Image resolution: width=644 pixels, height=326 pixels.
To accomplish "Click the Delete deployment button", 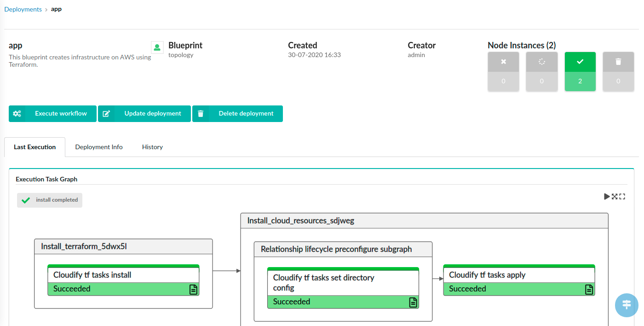I will [x=237, y=114].
